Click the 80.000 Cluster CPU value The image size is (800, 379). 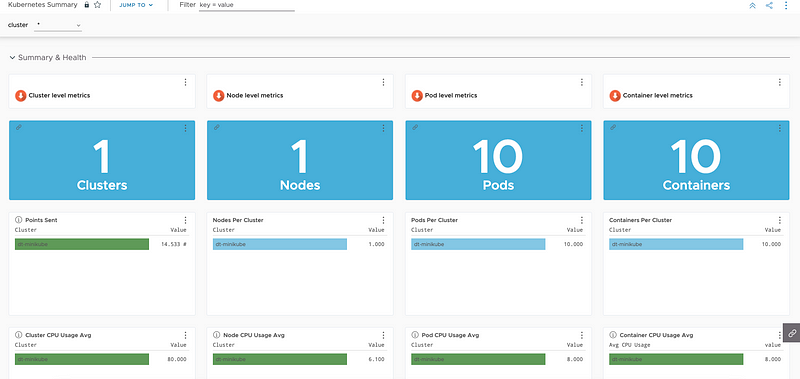pos(177,360)
